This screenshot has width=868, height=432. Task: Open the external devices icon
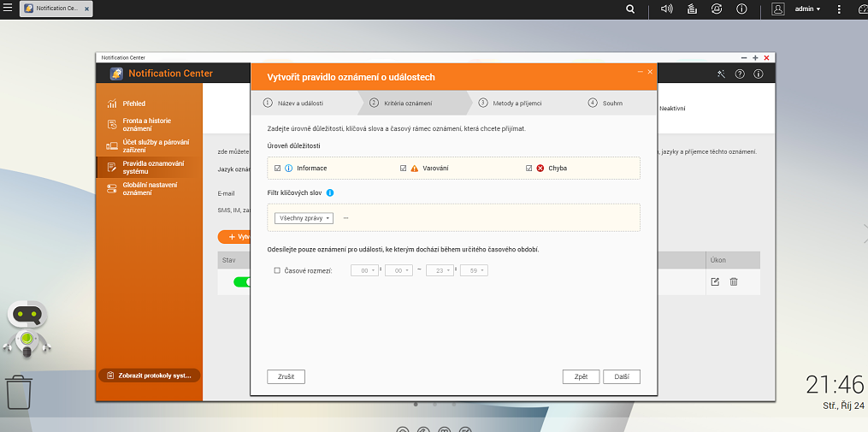pyautogui.click(x=717, y=9)
